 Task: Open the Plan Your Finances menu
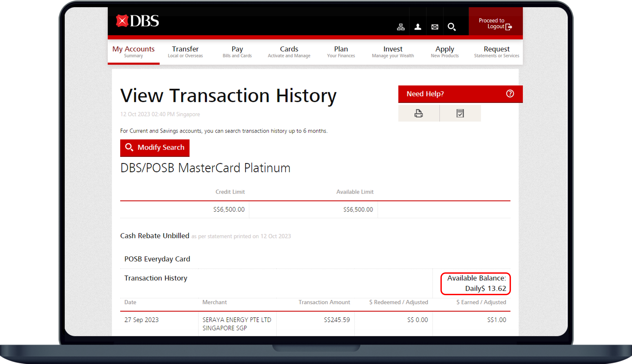[x=341, y=52]
